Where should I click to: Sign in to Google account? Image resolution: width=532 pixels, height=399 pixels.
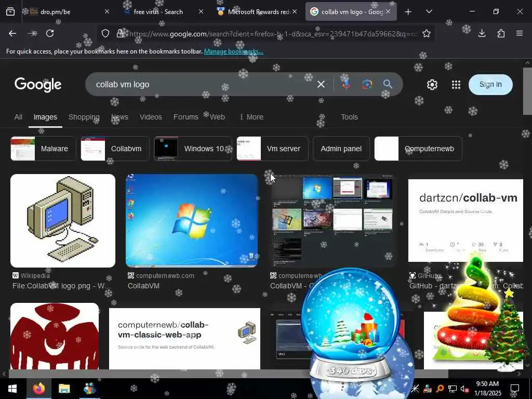point(490,85)
